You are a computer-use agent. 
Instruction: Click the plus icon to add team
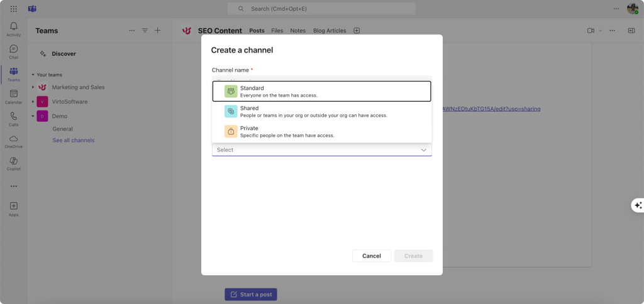click(158, 30)
